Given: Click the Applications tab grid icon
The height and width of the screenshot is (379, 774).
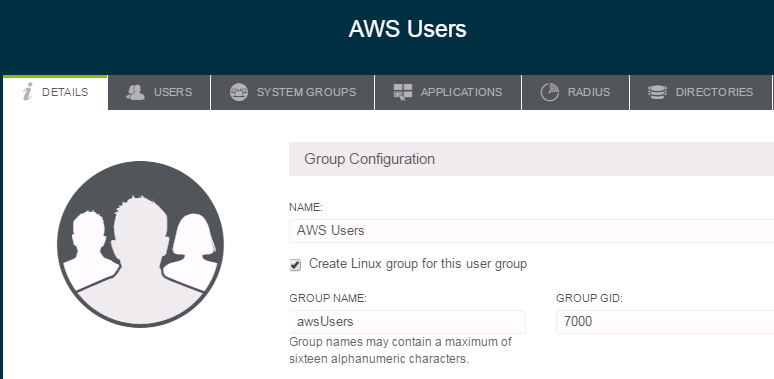Looking at the screenshot, I should (403, 92).
